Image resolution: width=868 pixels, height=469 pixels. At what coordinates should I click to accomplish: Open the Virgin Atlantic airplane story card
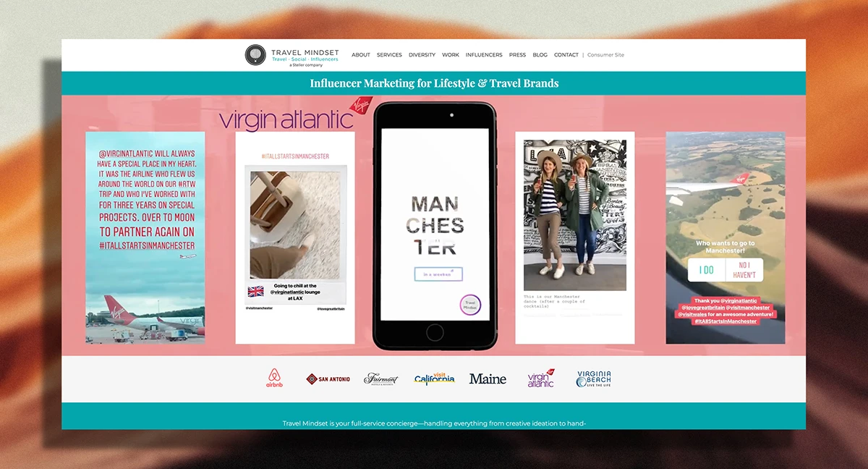145,237
